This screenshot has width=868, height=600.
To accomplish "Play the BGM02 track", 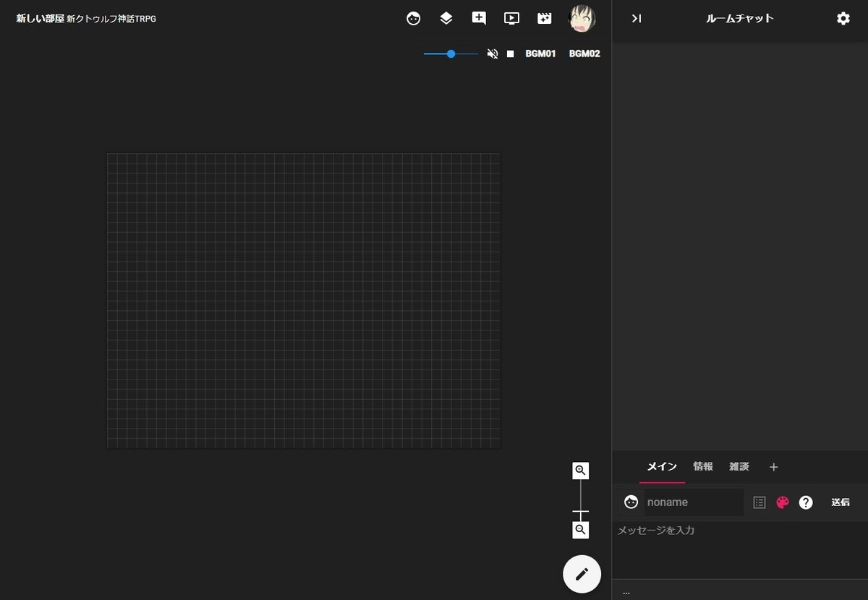I will (x=584, y=53).
